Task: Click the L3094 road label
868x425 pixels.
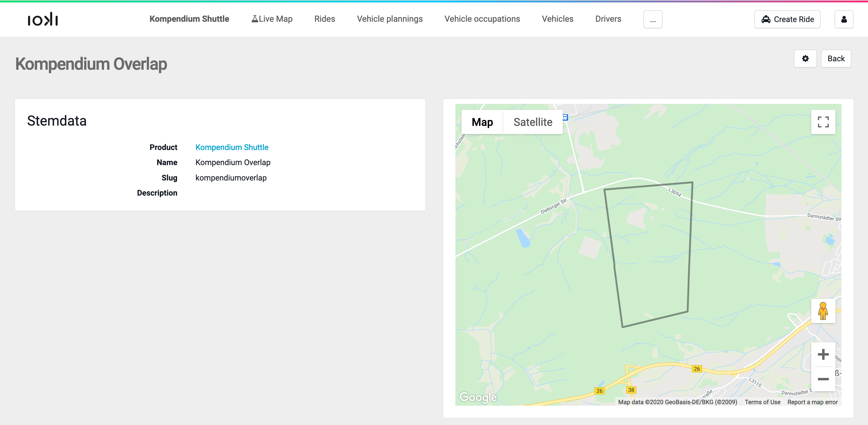Action: 675,192
